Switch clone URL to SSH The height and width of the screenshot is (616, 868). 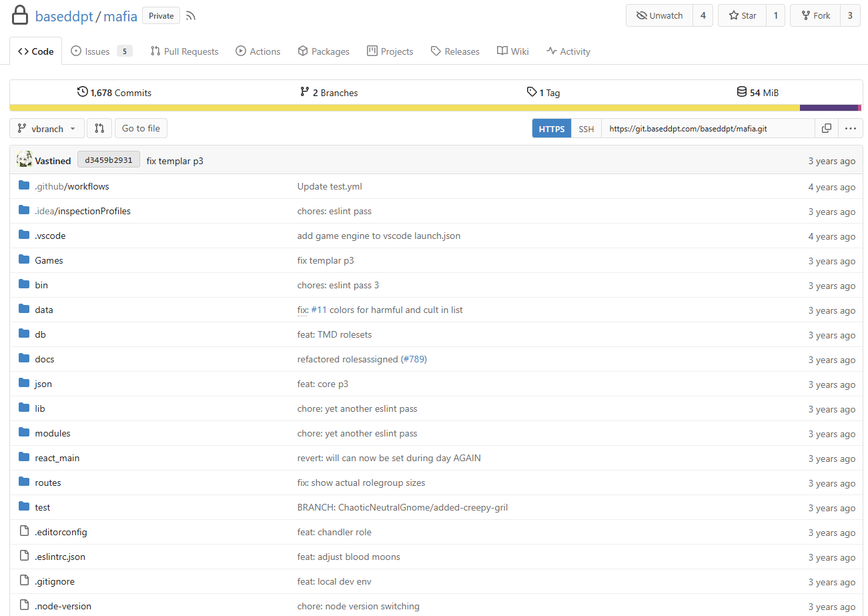tap(586, 129)
